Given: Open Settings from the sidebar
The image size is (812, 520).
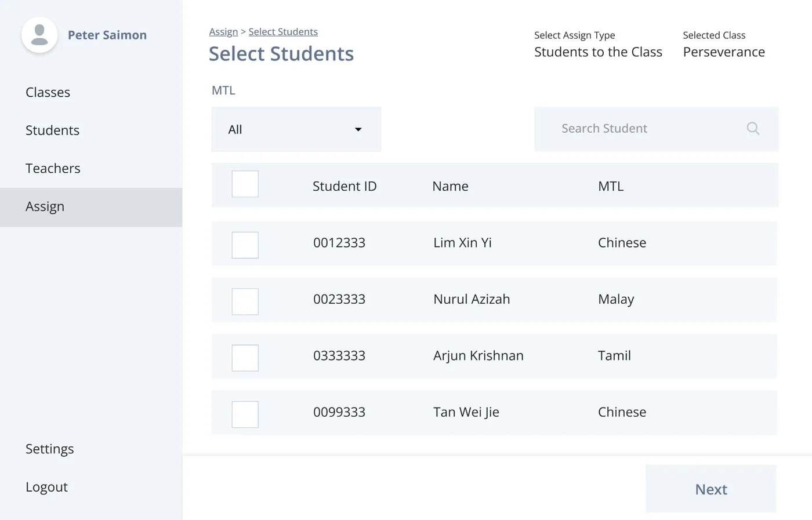Looking at the screenshot, I should [49, 449].
